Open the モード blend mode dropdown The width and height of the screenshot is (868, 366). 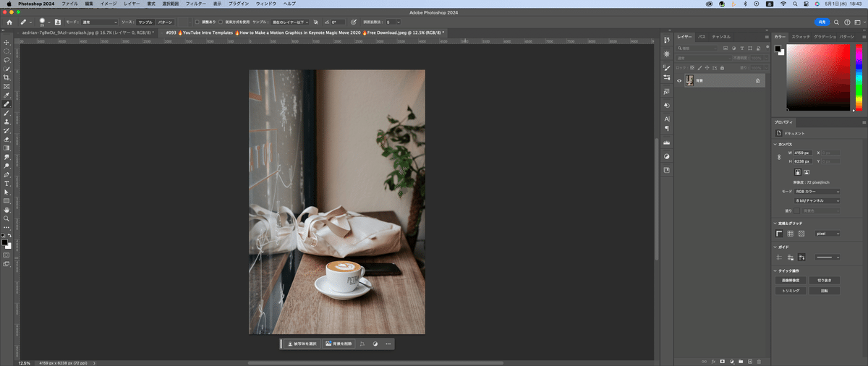99,22
